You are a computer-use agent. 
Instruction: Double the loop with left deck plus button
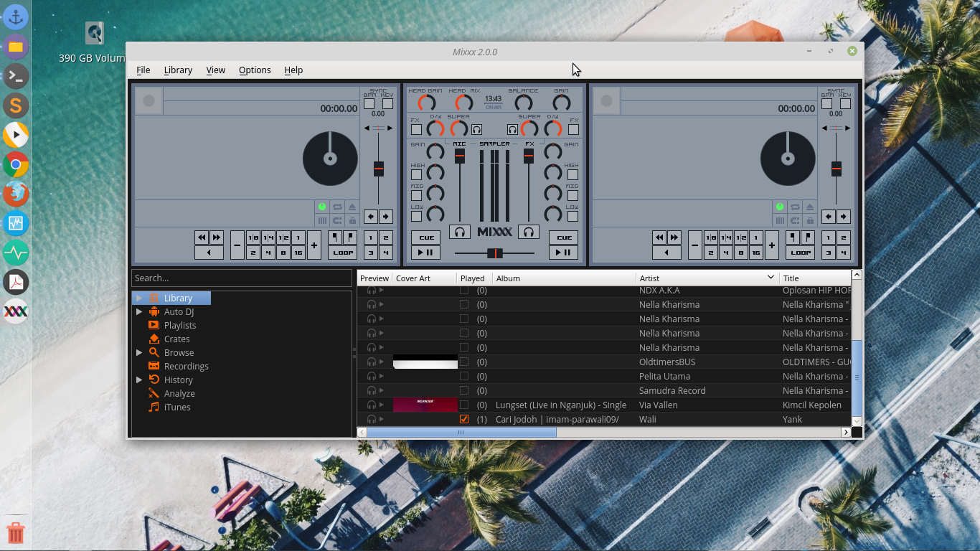[314, 245]
